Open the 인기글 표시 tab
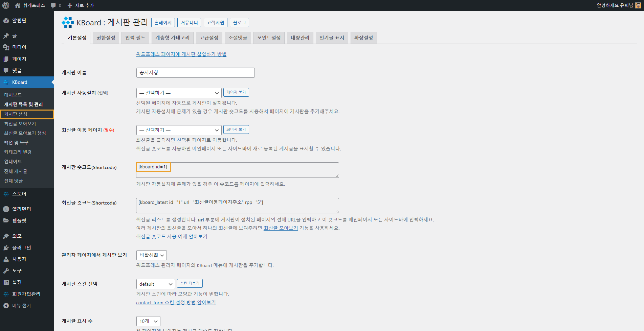The image size is (644, 331). click(x=332, y=38)
